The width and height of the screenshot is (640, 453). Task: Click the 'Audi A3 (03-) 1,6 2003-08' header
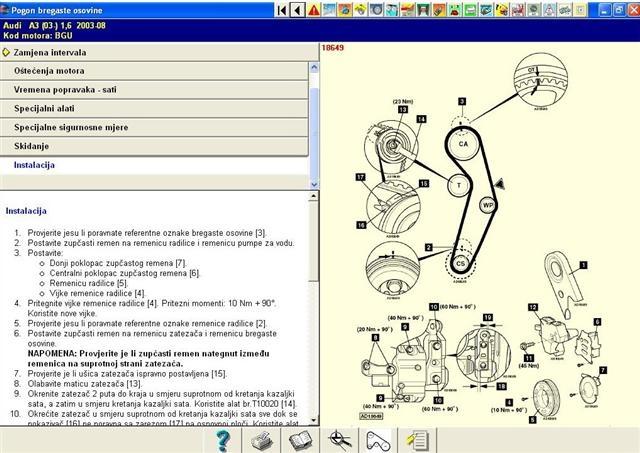point(54,25)
